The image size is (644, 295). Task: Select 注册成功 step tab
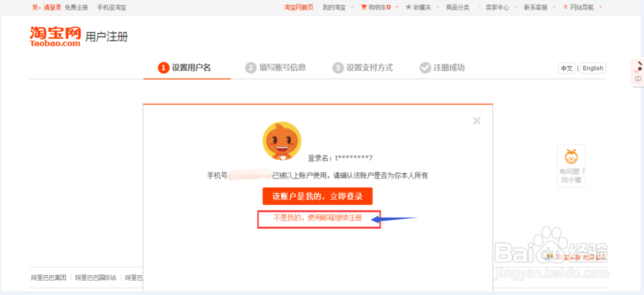442,68
